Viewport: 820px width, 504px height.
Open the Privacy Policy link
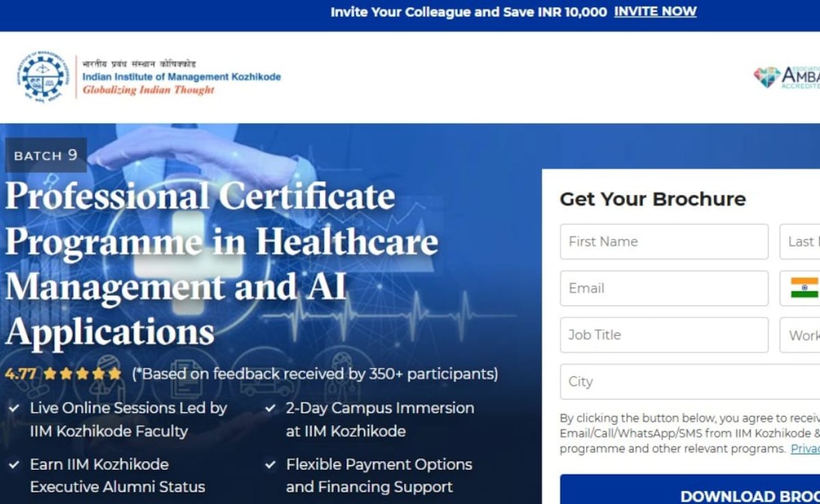click(x=806, y=449)
